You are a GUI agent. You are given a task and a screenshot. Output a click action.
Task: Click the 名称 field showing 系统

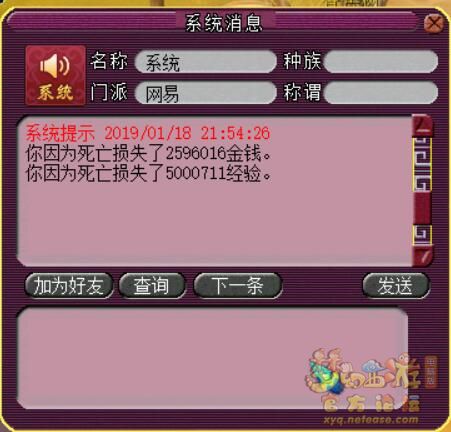[x=206, y=62]
